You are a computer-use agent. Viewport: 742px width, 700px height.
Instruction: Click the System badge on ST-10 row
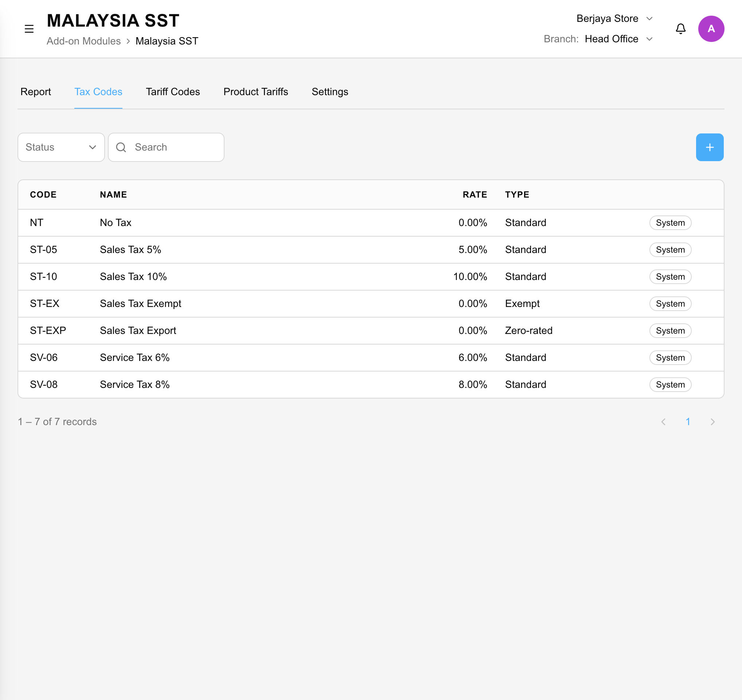click(670, 277)
